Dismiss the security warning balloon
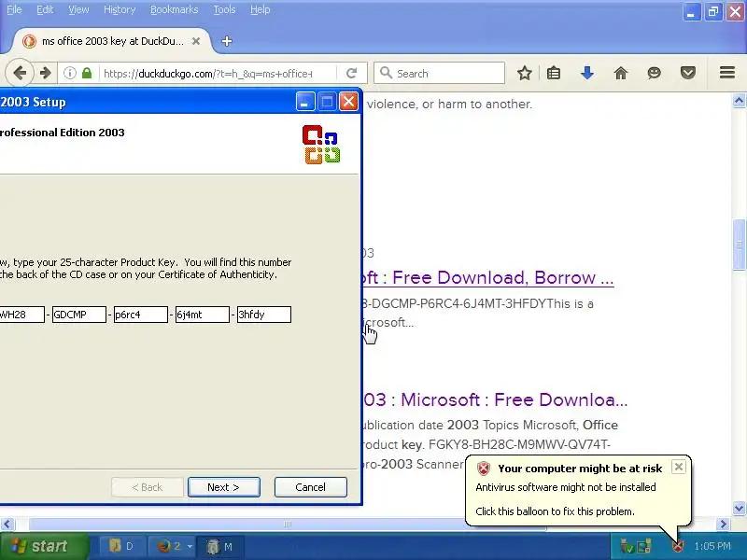The width and height of the screenshot is (747, 560). (x=679, y=467)
